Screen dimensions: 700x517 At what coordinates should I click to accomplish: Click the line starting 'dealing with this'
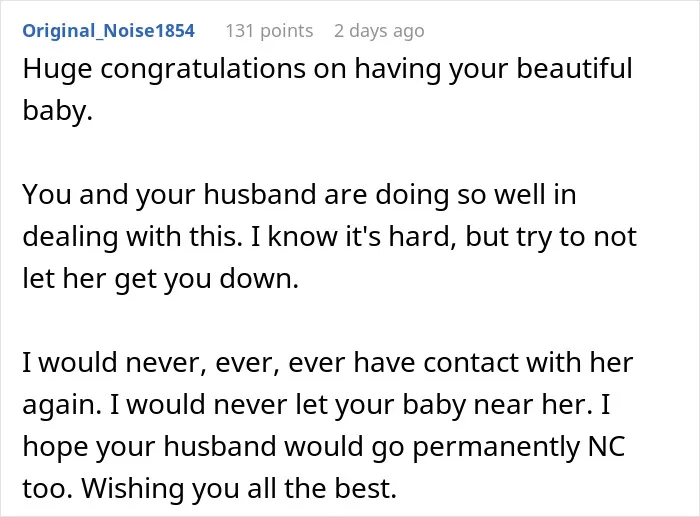(329, 237)
